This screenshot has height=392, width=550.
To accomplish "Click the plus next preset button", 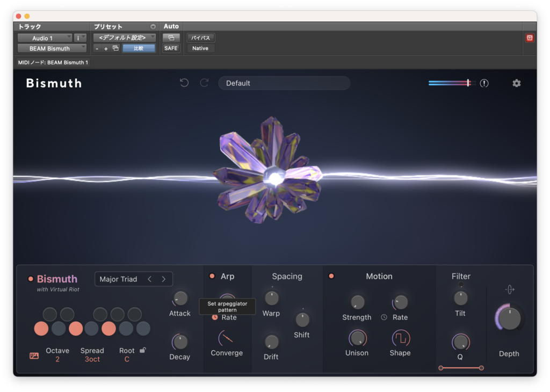I will [106, 49].
